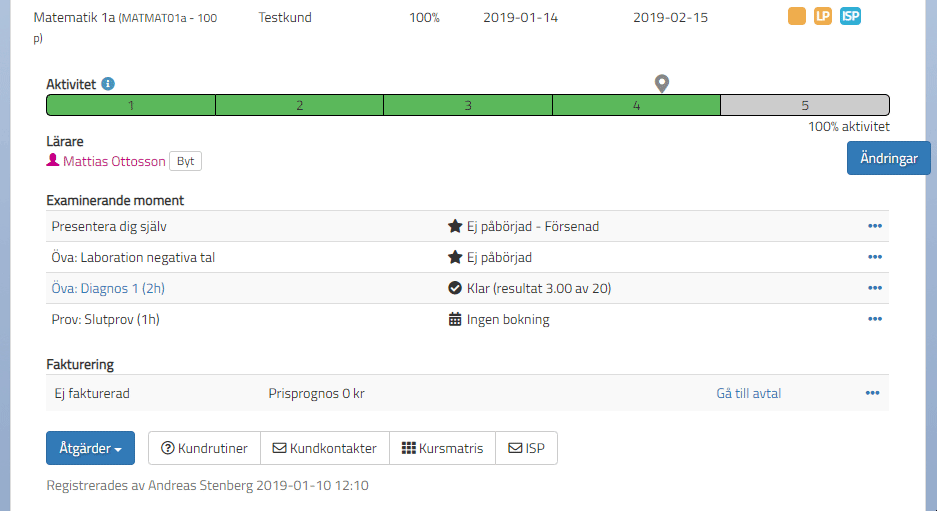Expand the Åtgärder dropdown button
937x511 pixels.
click(x=90, y=448)
